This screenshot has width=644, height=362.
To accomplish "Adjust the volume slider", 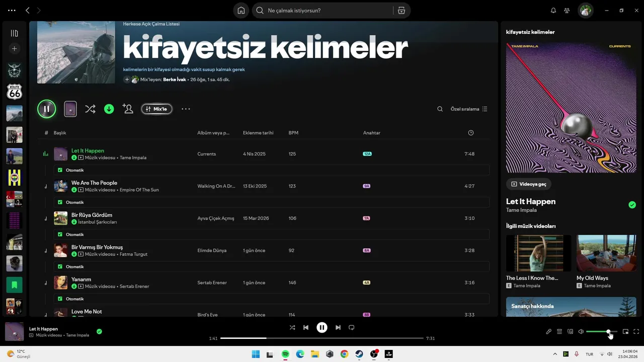I will (x=602, y=332).
